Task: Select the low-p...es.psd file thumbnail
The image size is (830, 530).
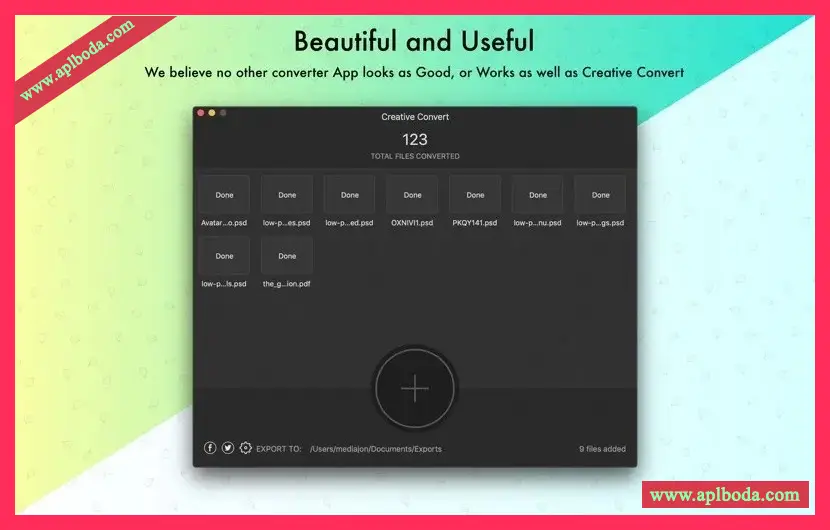Action: (x=287, y=195)
